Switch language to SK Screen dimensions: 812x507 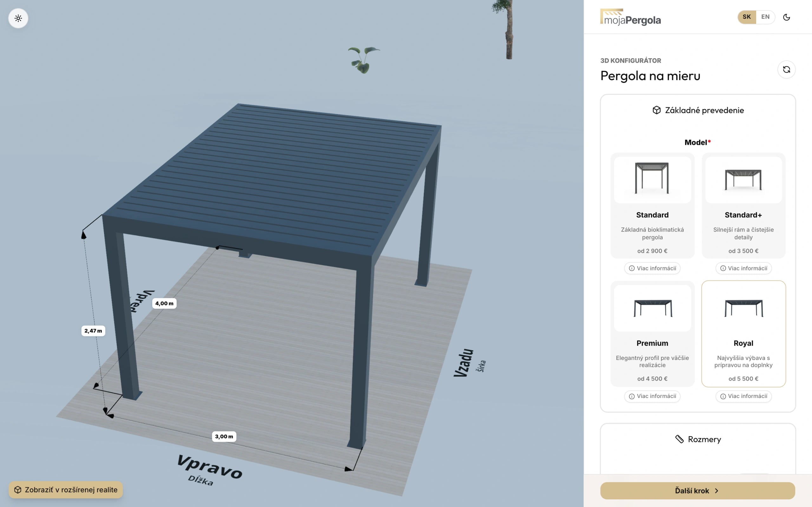(747, 17)
